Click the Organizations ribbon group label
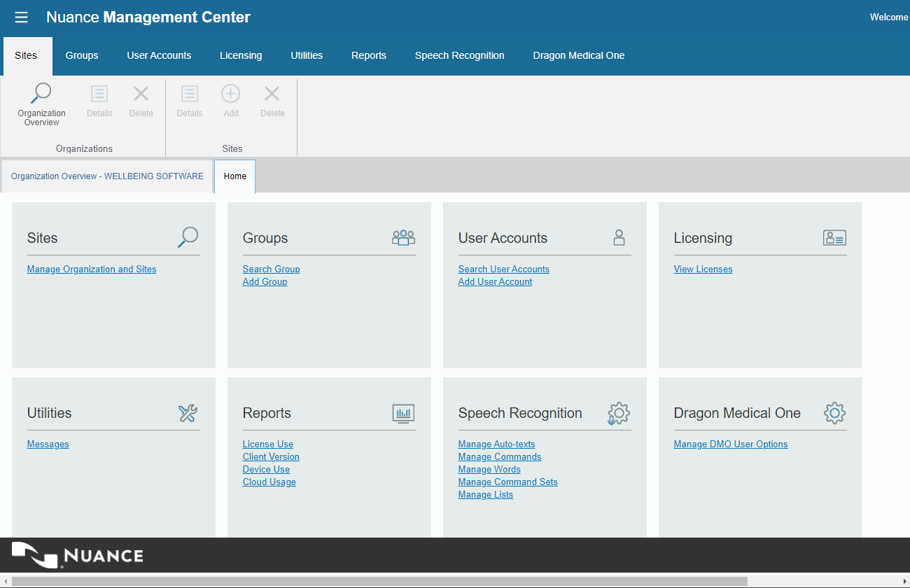The width and height of the screenshot is (910, 588). 84,149
